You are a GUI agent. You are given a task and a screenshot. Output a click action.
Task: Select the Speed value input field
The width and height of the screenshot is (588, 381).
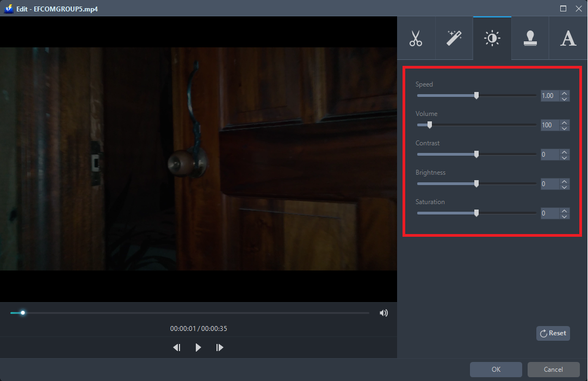(x=549, y=95)
